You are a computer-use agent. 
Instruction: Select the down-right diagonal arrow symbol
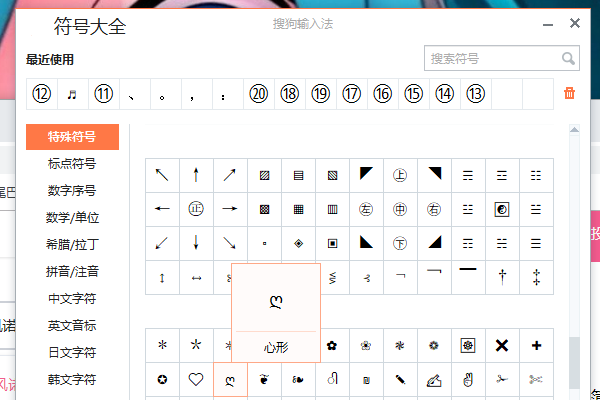tap(230, 243)
